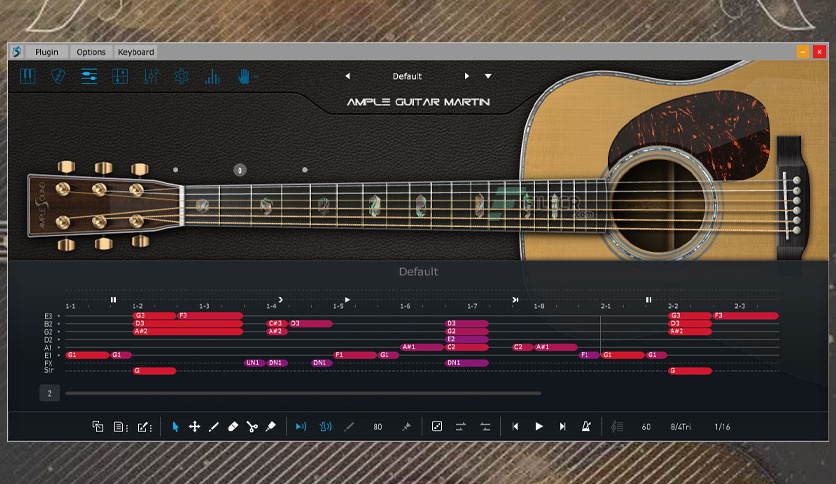
Task: Select the pencil draw tool
Action: click(214, 426)
